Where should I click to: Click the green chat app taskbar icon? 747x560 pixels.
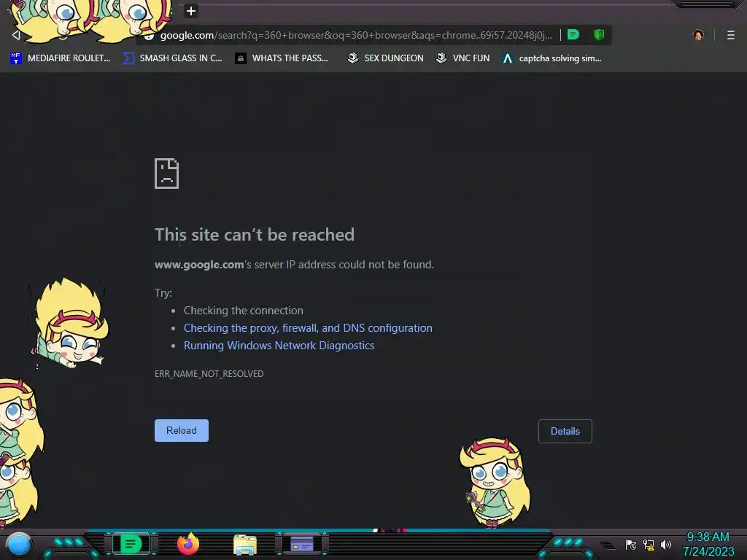point(131,544)
